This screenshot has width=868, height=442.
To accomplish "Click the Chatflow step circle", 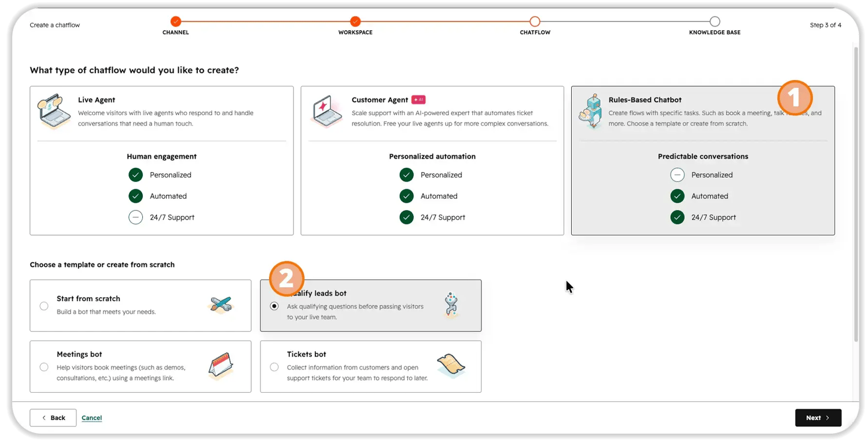I will [x=535, y=21].
